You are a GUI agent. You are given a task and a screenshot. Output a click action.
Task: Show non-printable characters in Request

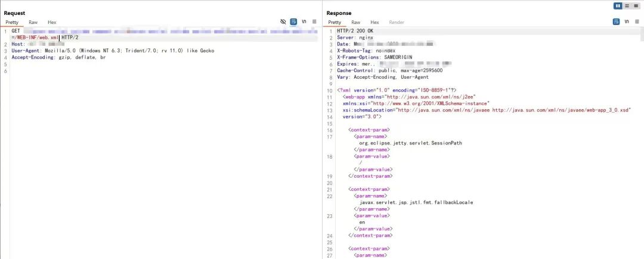coord(304,21)
